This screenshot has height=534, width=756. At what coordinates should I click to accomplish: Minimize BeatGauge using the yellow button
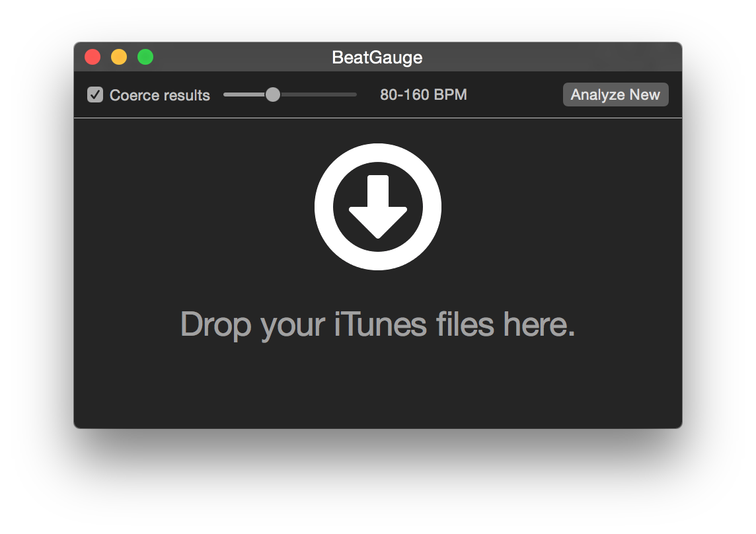point(119,57)
